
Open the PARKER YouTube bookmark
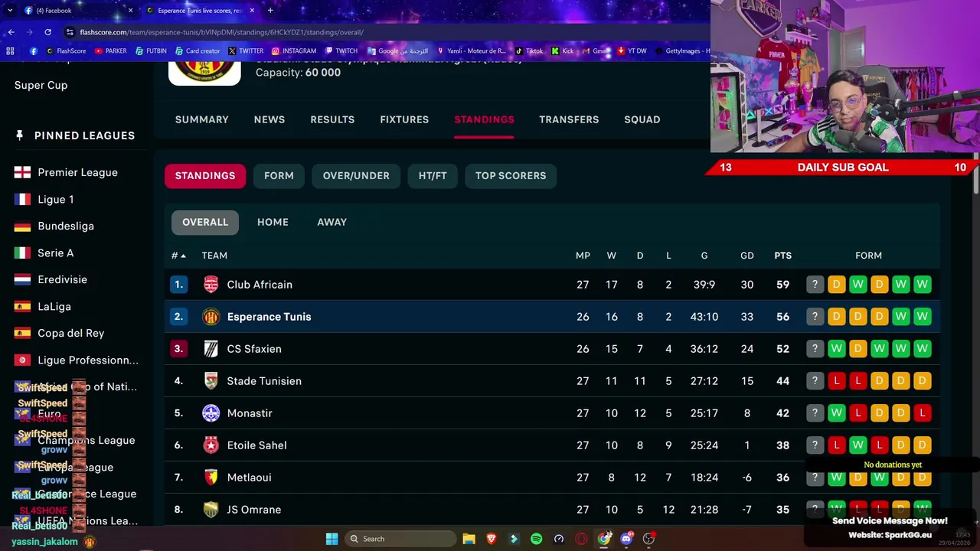click(110, 51)
